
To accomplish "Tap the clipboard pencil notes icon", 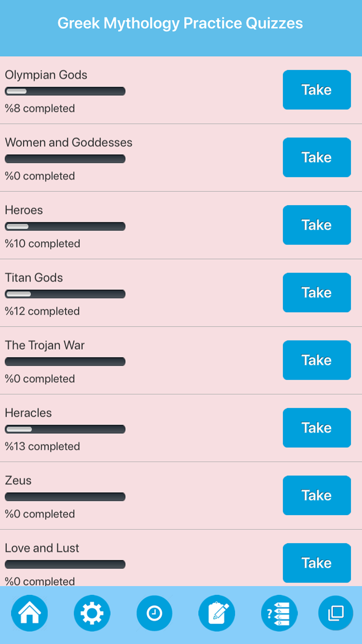I will click(217, 613).
